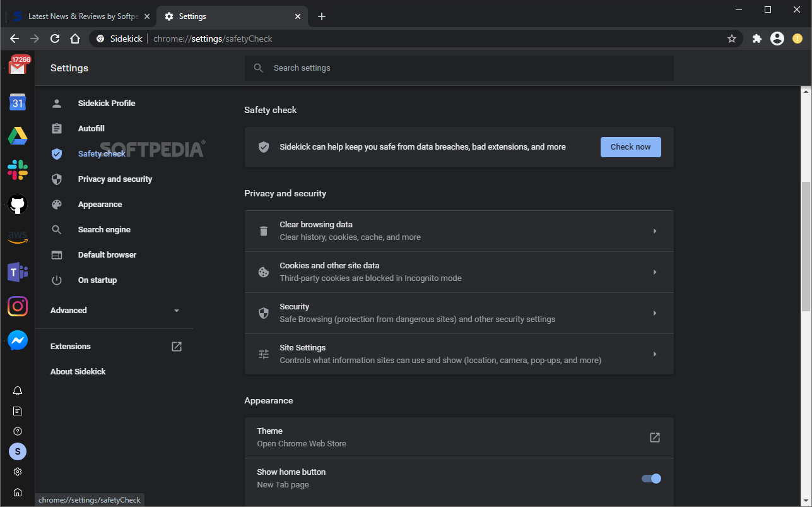Open AWS sidebar app
The height and width of the screenshot is (507, 812).
click(18, 238)
